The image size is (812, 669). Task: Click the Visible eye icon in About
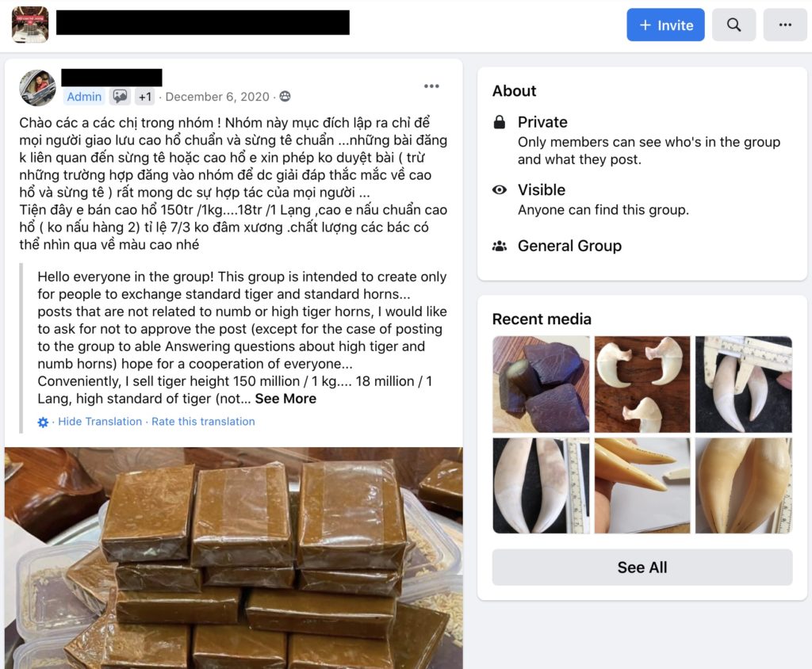(500, 189)
